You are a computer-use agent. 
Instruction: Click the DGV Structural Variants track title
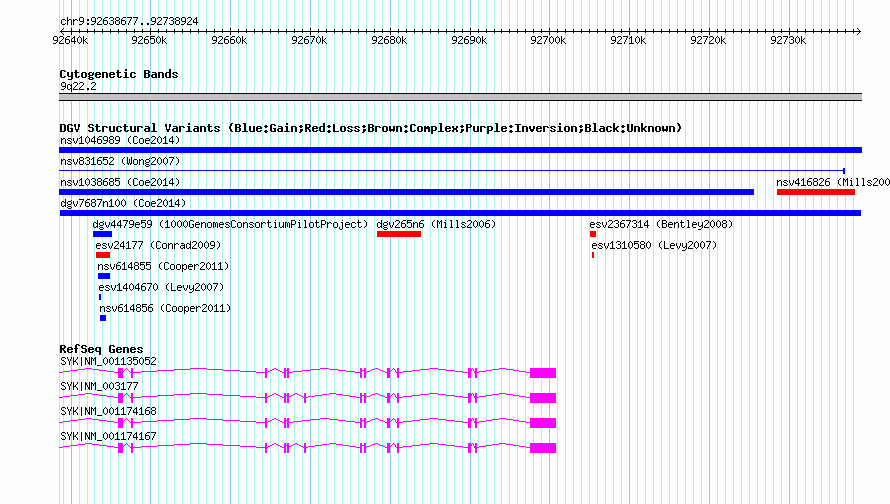pyautogui.click(x=370, y=128)
